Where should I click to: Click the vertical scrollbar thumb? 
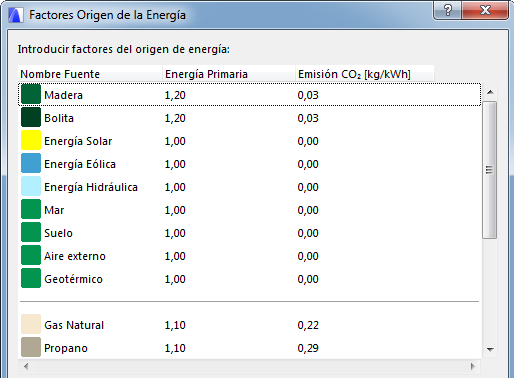click(490, 170)
